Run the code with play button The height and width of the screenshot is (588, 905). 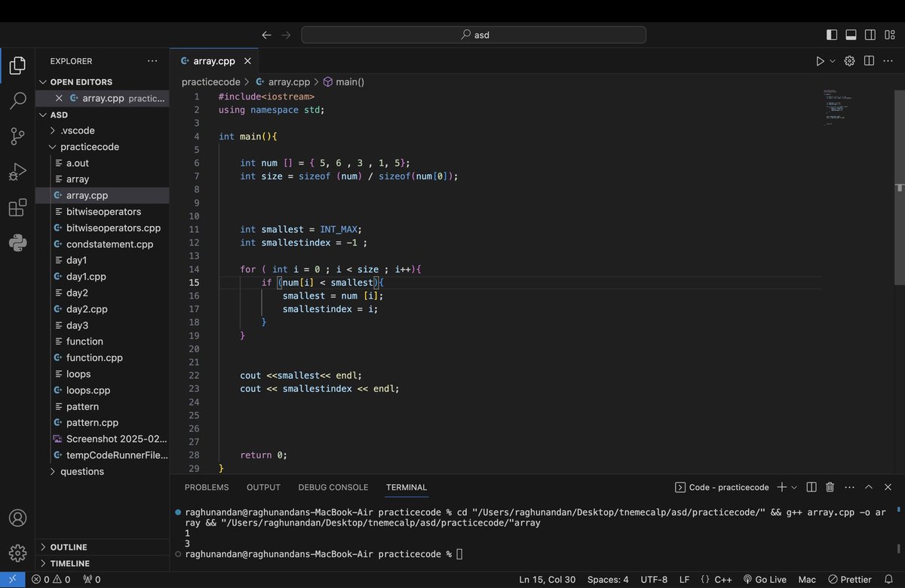click(x=820, y=61)
